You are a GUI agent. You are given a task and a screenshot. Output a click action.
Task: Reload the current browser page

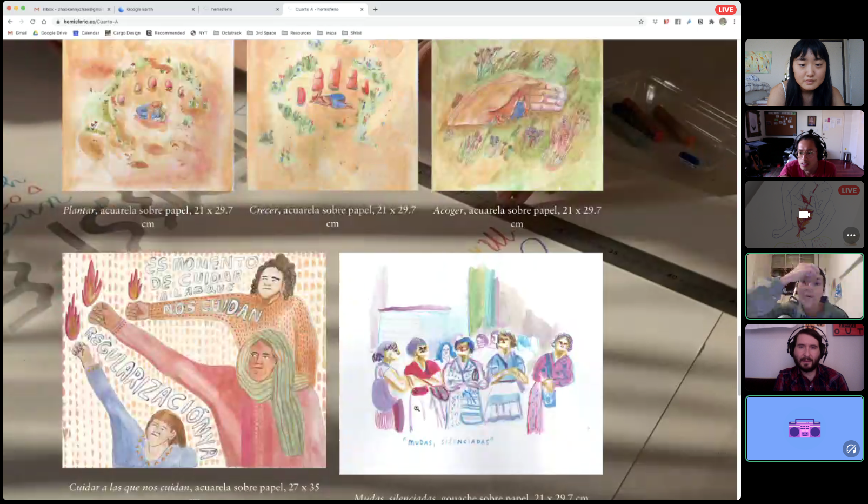click(32, 22)
